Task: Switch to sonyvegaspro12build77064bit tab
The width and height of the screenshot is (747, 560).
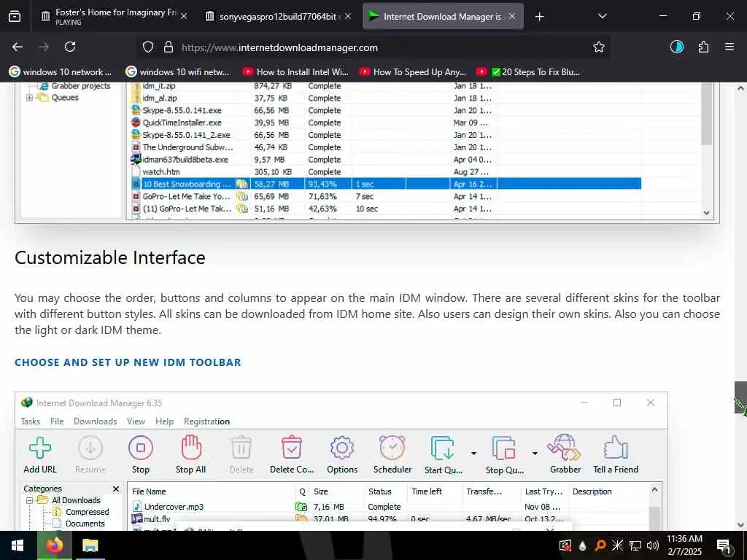Action: [278, 16]
